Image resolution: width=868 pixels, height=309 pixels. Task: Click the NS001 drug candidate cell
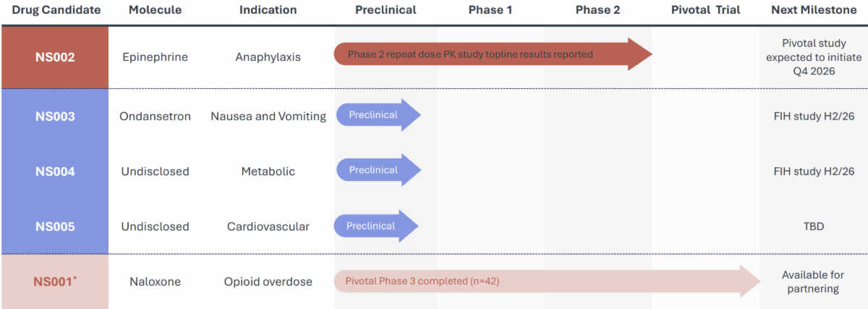(55, 282)
